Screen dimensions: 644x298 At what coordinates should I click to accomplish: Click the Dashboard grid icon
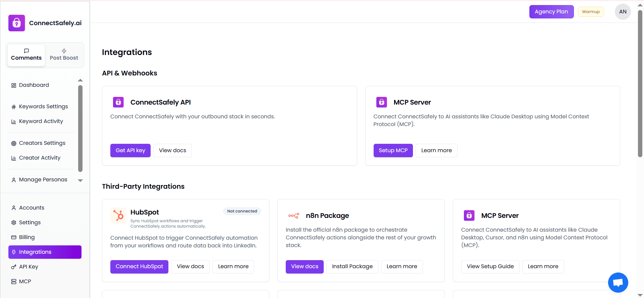click(x=14, y=85)
